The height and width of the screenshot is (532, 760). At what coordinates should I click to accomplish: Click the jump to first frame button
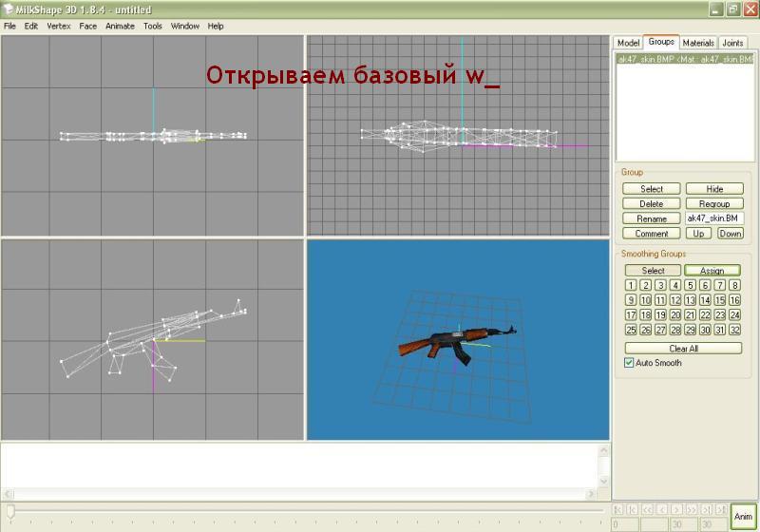pyautogui.click(x=620, y=510)
